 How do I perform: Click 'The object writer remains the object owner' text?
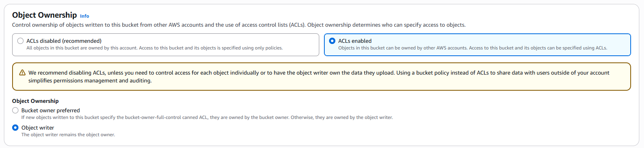pos(68,135)
